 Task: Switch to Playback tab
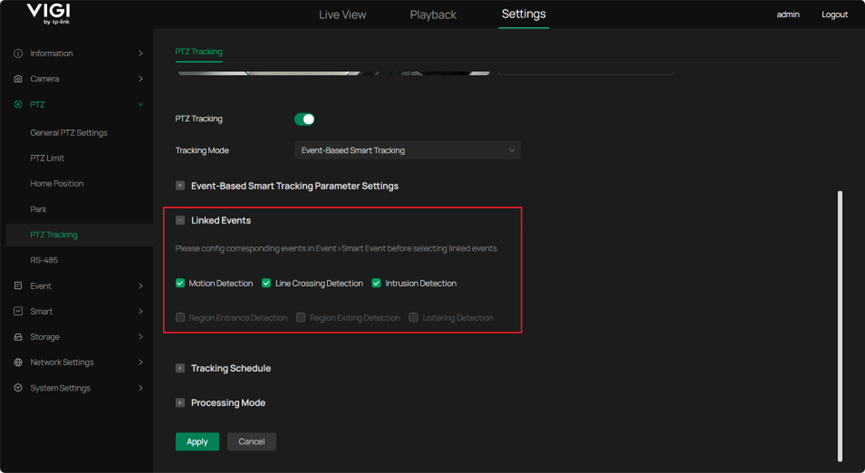pos(433,15)
